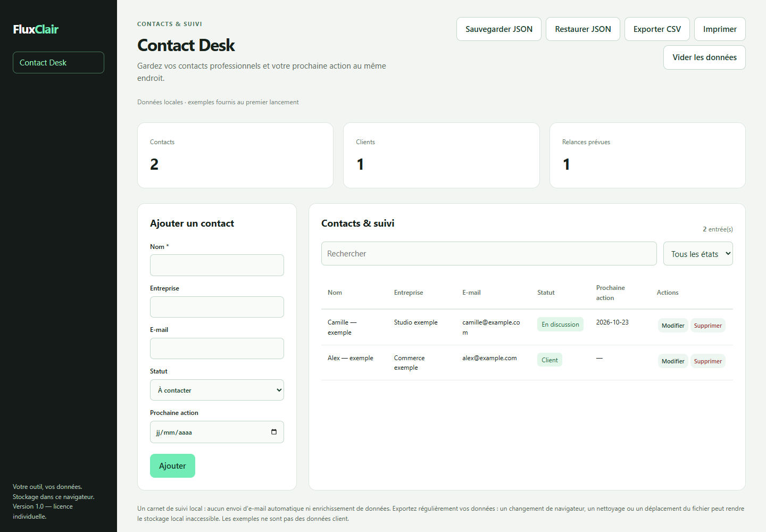Open Contact Desk in the sidebar

59,63
